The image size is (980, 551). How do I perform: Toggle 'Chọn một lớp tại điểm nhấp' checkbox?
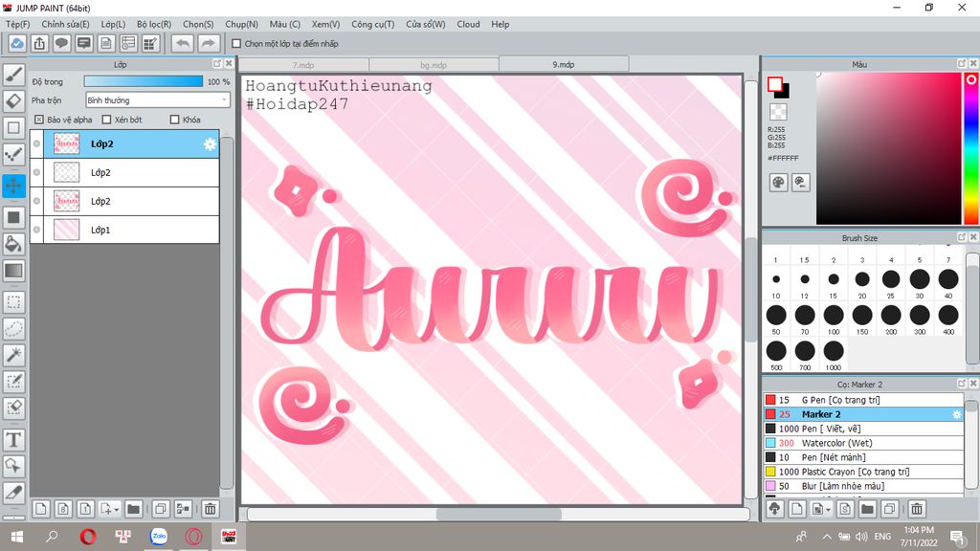coord(236,44)
